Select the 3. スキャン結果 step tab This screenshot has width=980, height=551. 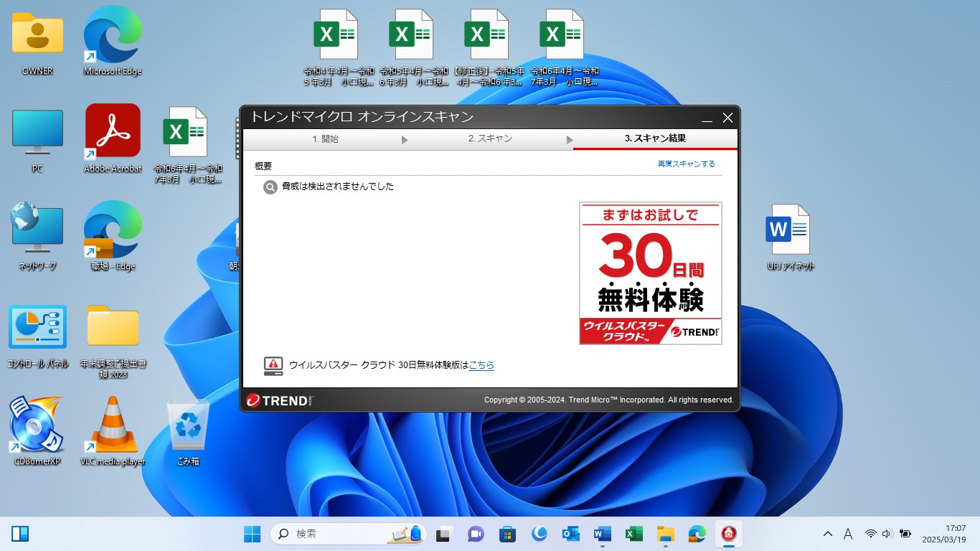[x=655, y=139]
